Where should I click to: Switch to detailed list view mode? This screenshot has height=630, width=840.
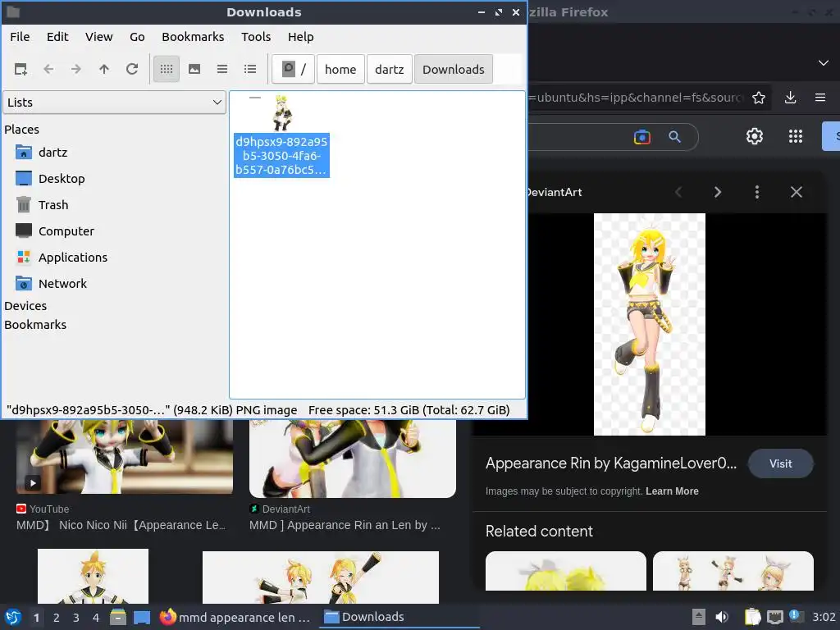coord(250,69)
